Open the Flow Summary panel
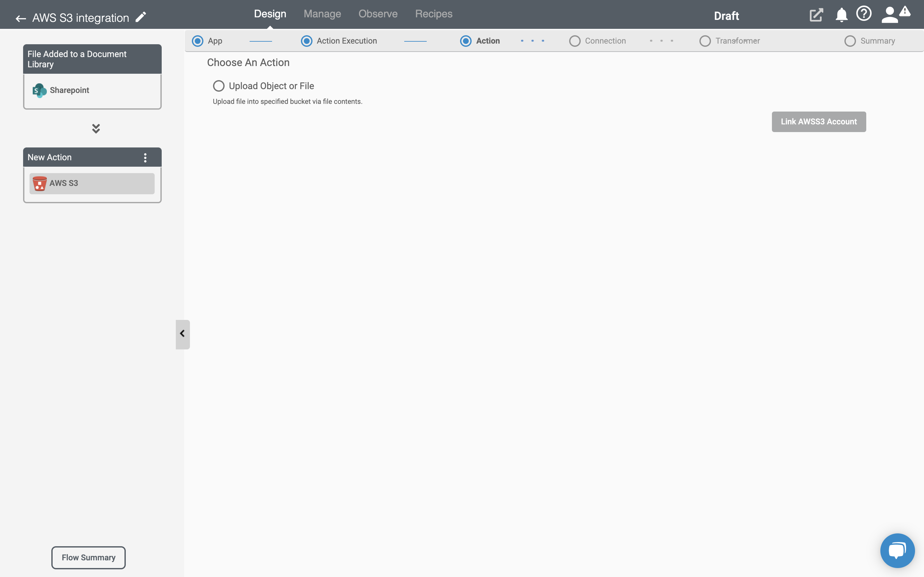Screen dimensions: 924x577 point(88,557)
